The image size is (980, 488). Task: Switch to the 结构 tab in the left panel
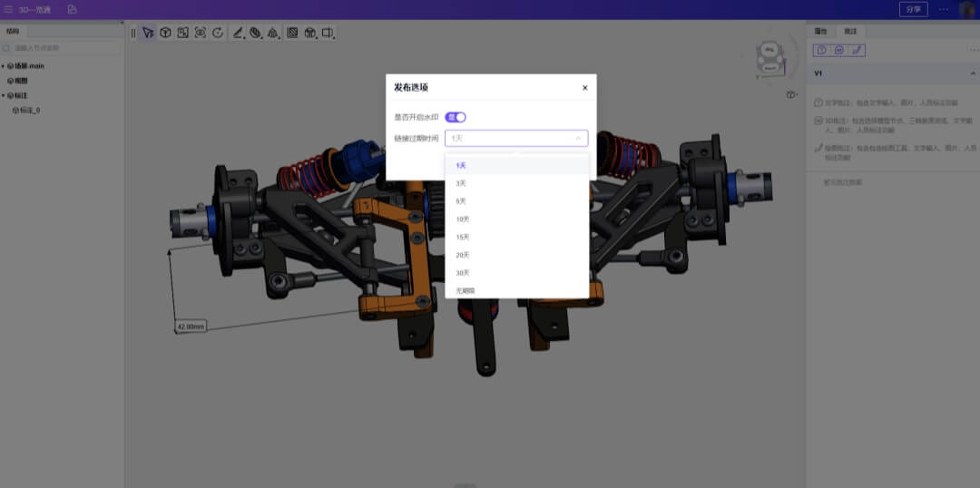pos(13,31)
